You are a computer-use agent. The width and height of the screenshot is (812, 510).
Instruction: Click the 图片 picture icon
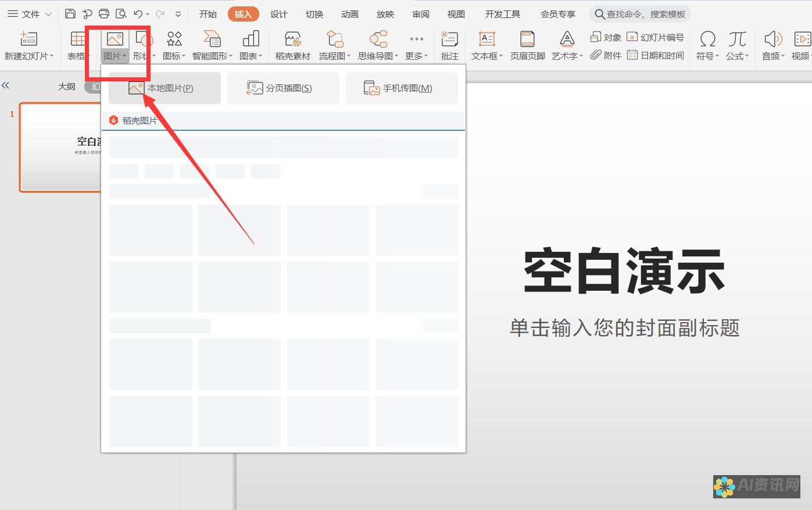[115, 39]
